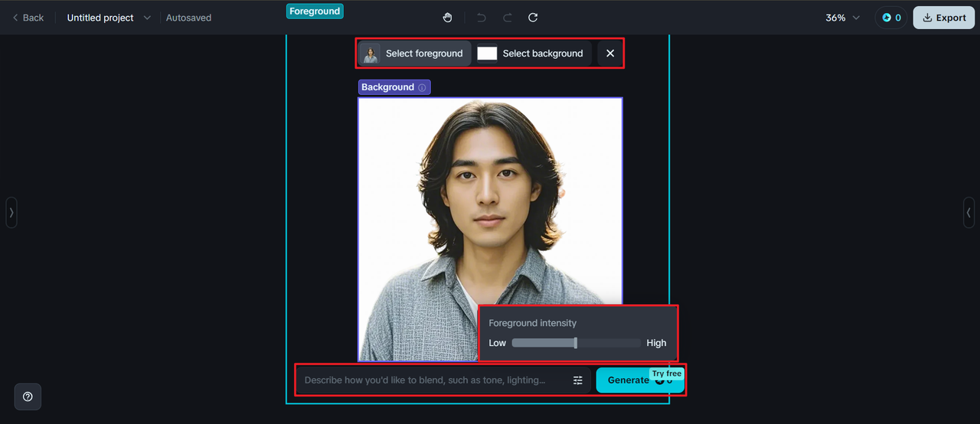Open the 36% zoom level dropdown
Screen dimensions: 980x424
click(843, 18)
